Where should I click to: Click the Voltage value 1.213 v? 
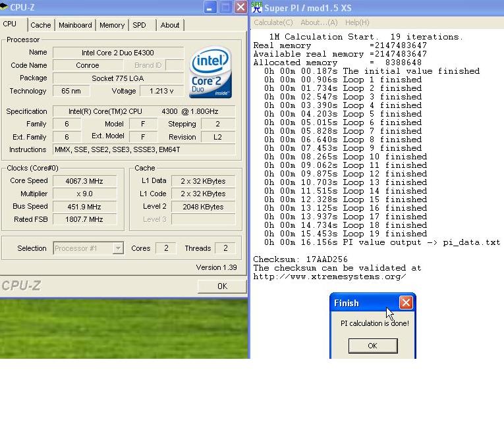point(161,91)
